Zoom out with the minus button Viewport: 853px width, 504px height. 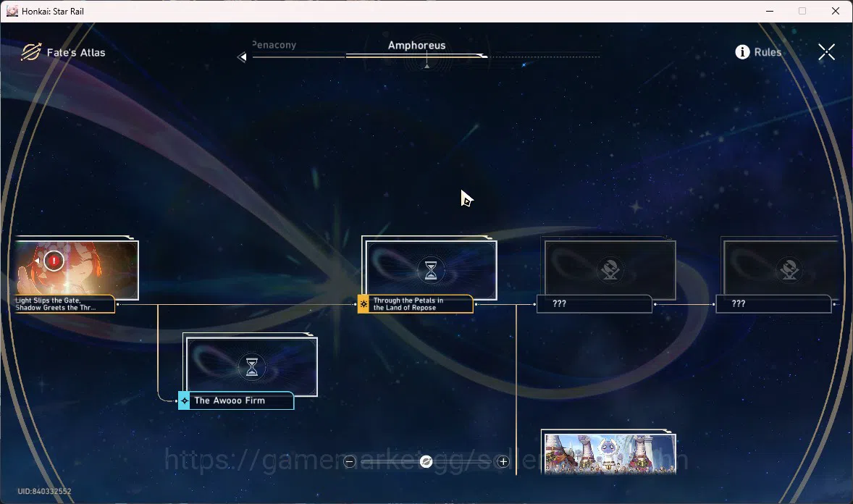[x=349, y=461]
